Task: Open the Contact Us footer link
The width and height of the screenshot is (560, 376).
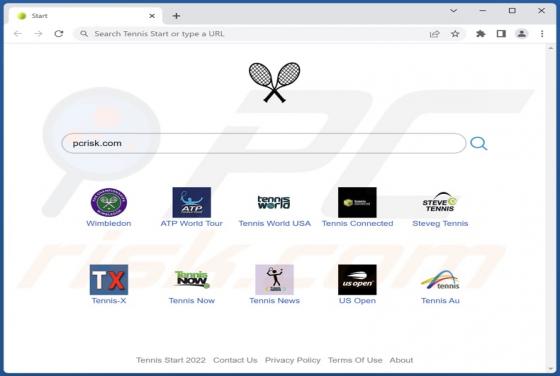Action: pos(235,360)
